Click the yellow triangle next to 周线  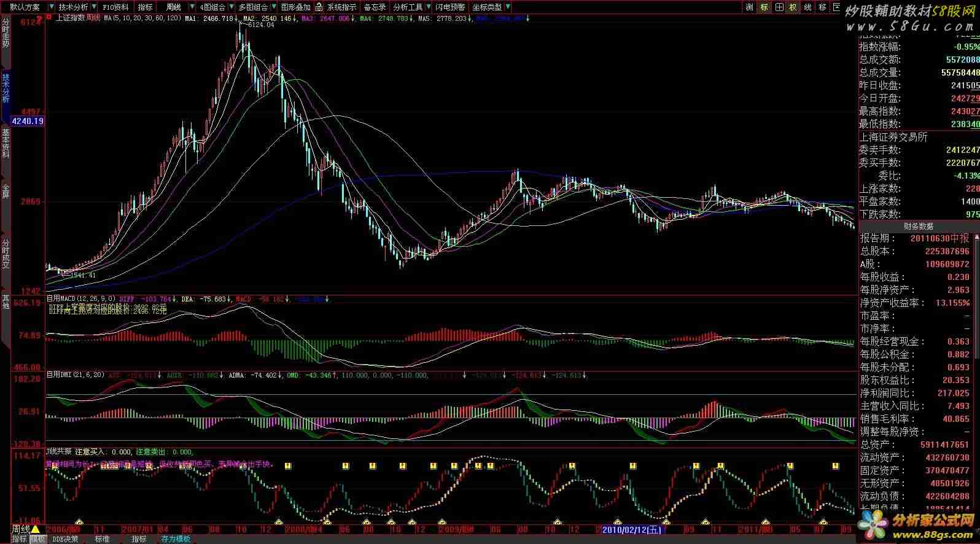(x=36, y=529)
